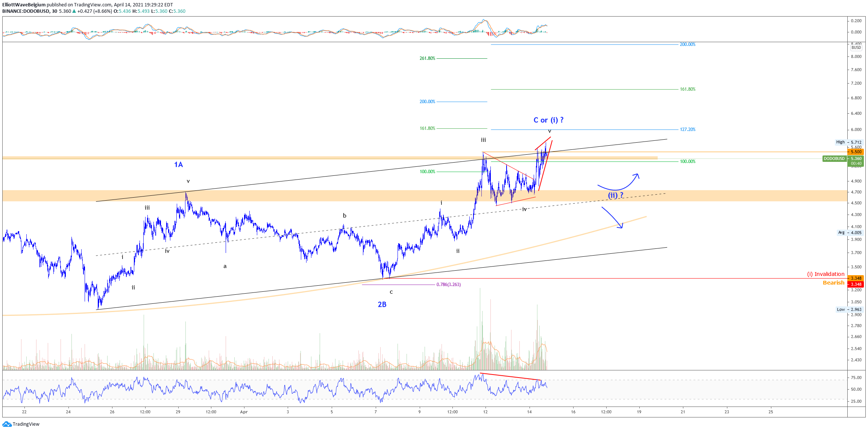Click the '(i) Invalidation' red annotation

(826, 274)
